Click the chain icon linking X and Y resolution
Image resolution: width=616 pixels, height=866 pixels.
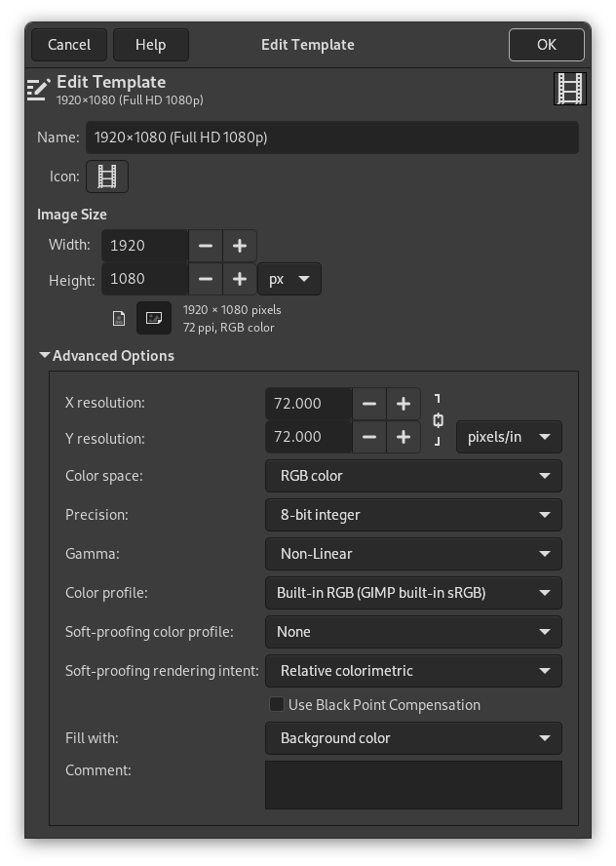437,420
